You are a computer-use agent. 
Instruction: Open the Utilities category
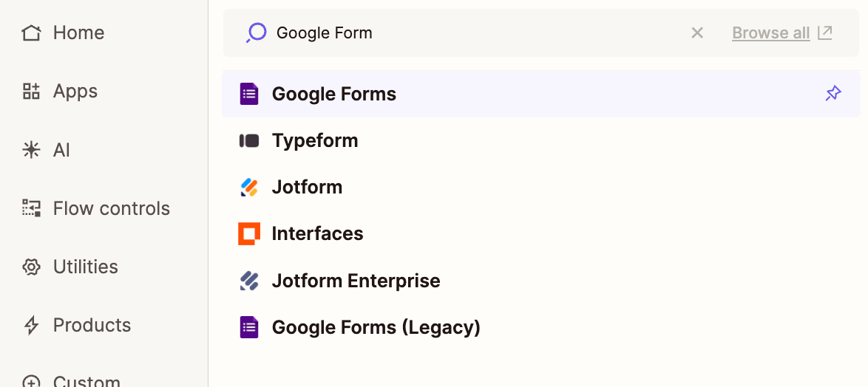click(x=85, y=267)
